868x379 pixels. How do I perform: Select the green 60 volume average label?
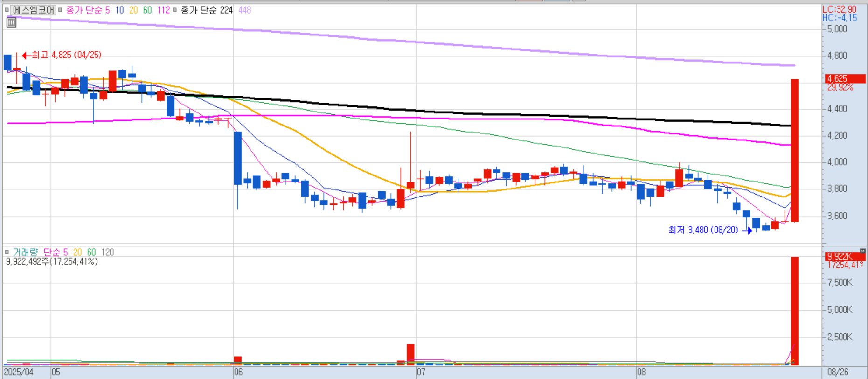coord(91,252)
